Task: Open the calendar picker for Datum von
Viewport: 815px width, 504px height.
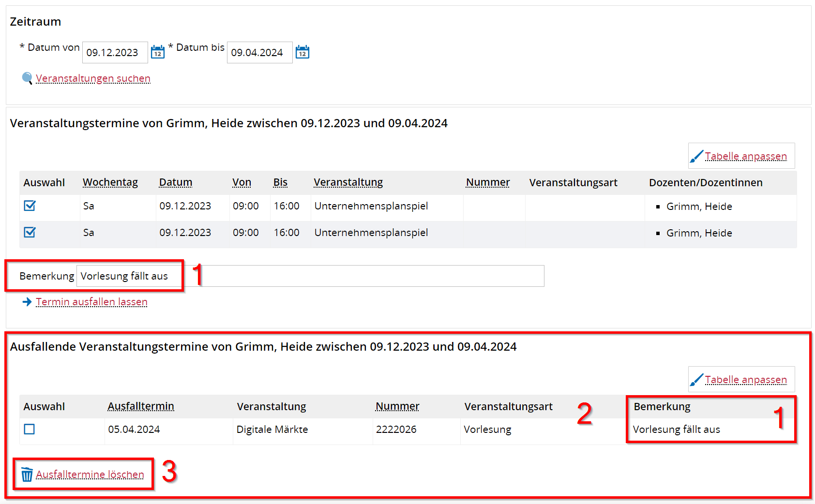Action: point(158,52)
